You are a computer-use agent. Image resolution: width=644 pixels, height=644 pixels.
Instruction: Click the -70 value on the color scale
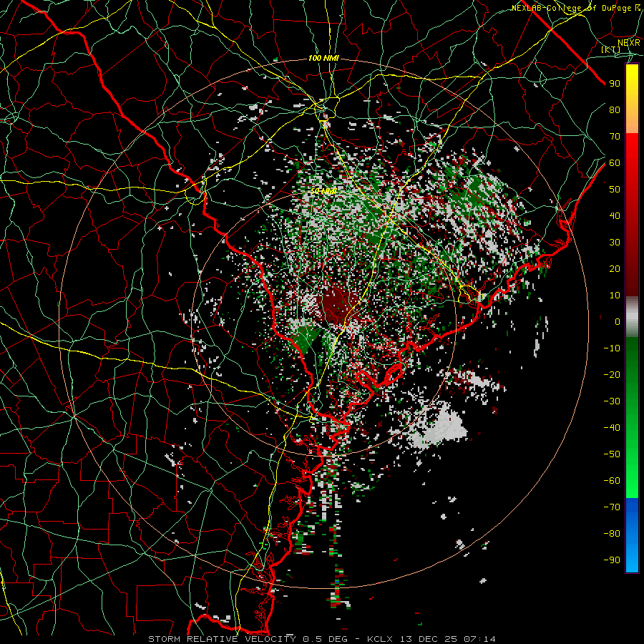tap(612, 507)
